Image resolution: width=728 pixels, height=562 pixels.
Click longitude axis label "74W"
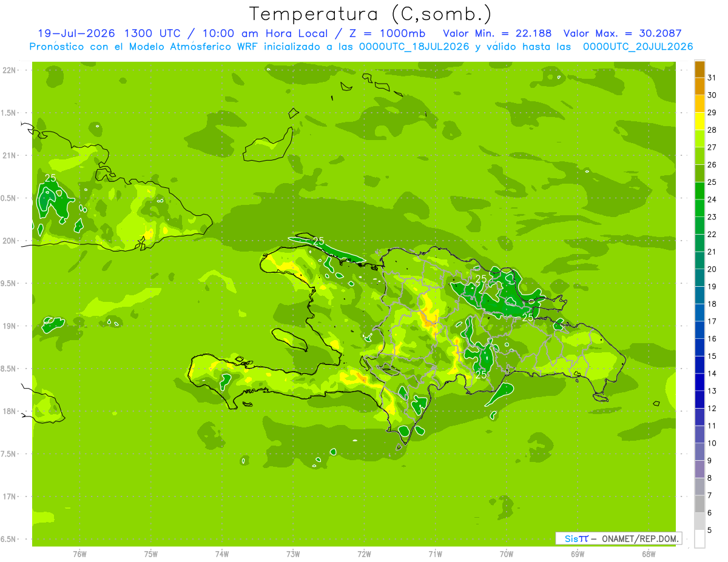click(x=222, y=554)
